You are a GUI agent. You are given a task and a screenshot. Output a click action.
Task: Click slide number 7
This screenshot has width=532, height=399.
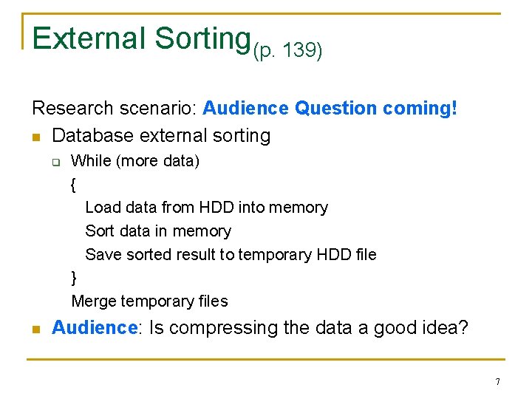[x=497, y=381]
